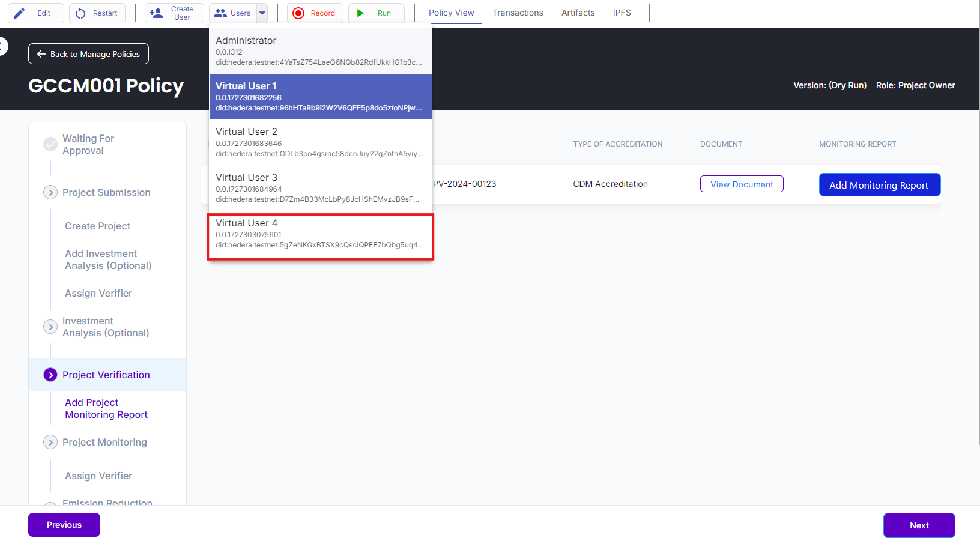Viewport: 980px width, 541px height.
Task: Click the purple Project Verification chevron icon
Action: tap(50, 375)
